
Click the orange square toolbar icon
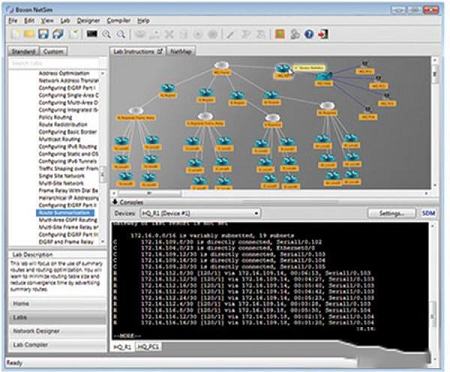(280, 34)
